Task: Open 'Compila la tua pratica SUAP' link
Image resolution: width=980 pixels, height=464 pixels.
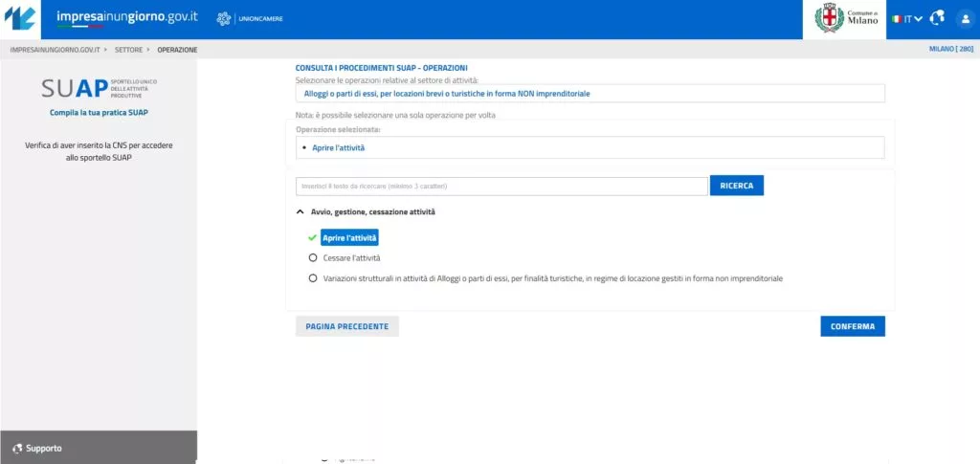Action: tap(99, 112)
